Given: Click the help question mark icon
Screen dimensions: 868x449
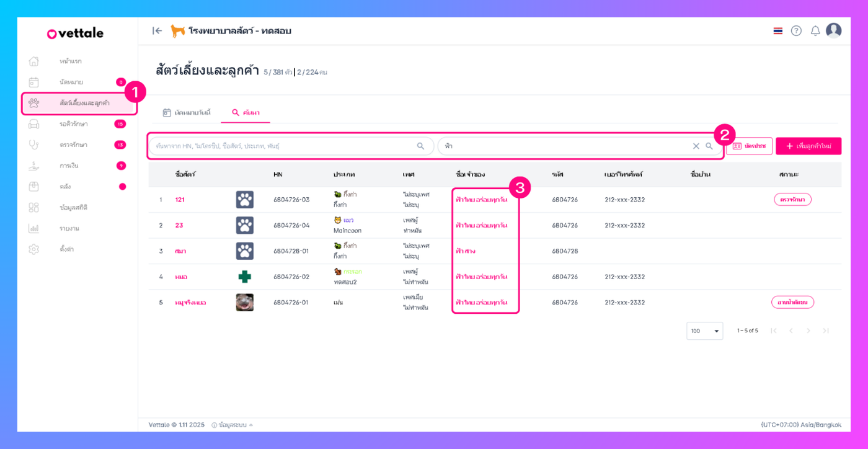Looking at the screenshot, I should (x=796, y=31).
